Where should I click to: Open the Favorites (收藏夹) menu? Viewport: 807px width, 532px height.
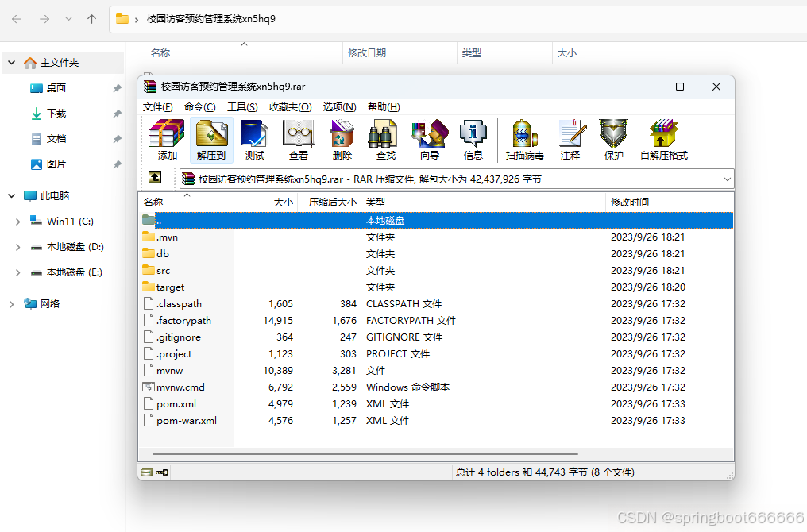click(290, 107)
